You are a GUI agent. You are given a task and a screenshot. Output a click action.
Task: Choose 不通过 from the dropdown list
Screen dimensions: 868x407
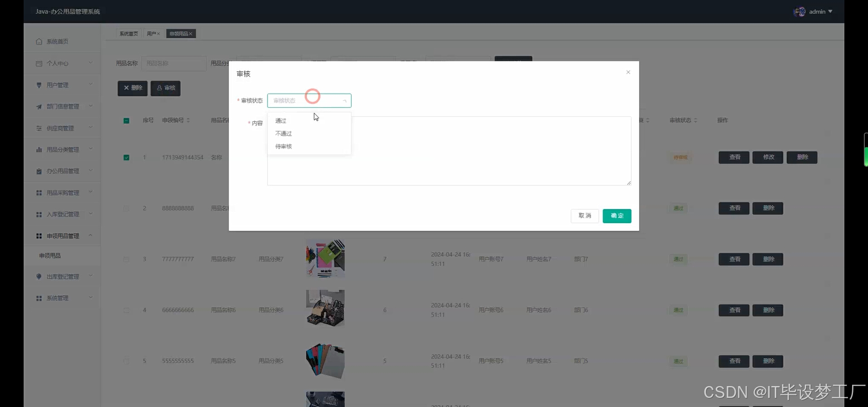click(309, 134)
